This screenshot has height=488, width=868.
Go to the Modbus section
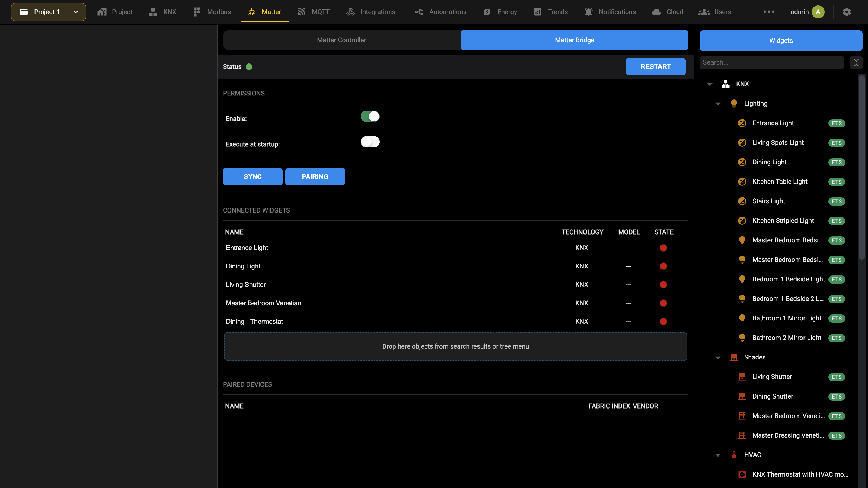212,12
